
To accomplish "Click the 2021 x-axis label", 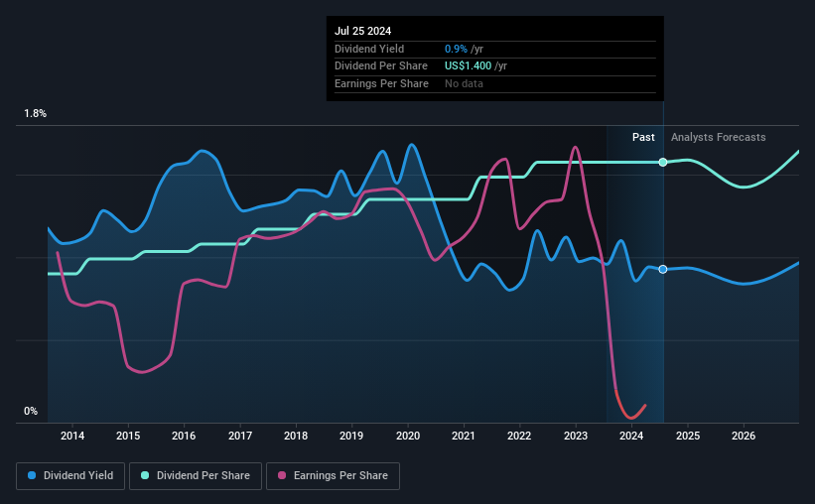I will 464,436.
